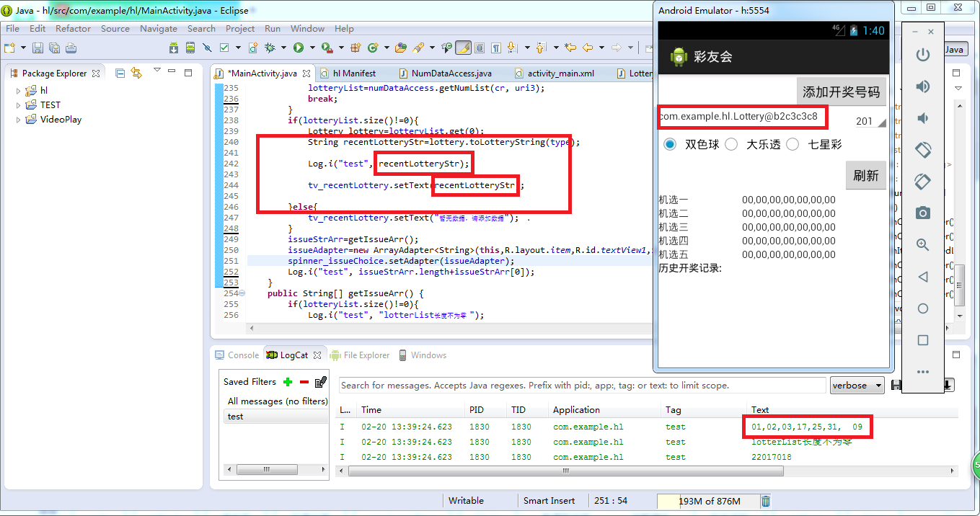Open the 201 issue spinner in the emulator
The height and width of the screenshot is (516, 980).
point(870,121)
